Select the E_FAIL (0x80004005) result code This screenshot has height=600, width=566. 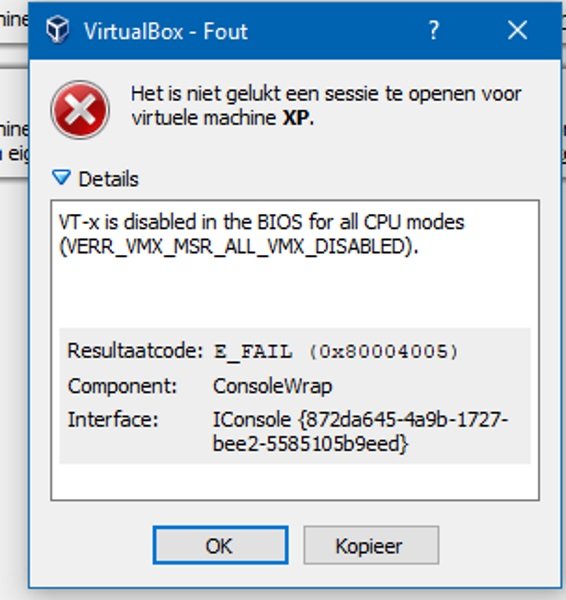click(x=336, y=351)
